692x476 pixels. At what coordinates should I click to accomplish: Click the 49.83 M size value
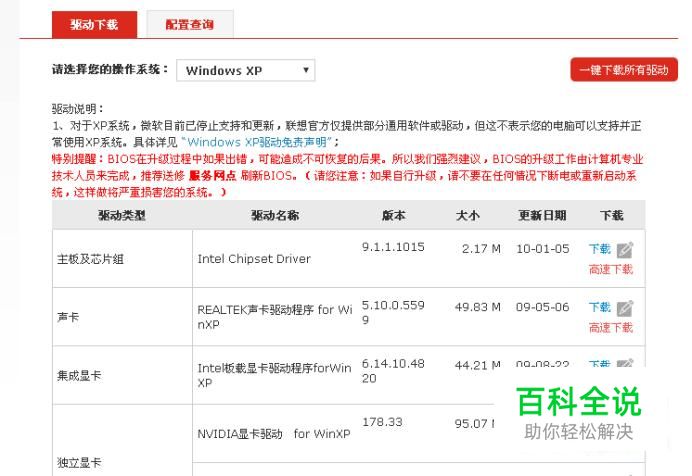[478, 307]
